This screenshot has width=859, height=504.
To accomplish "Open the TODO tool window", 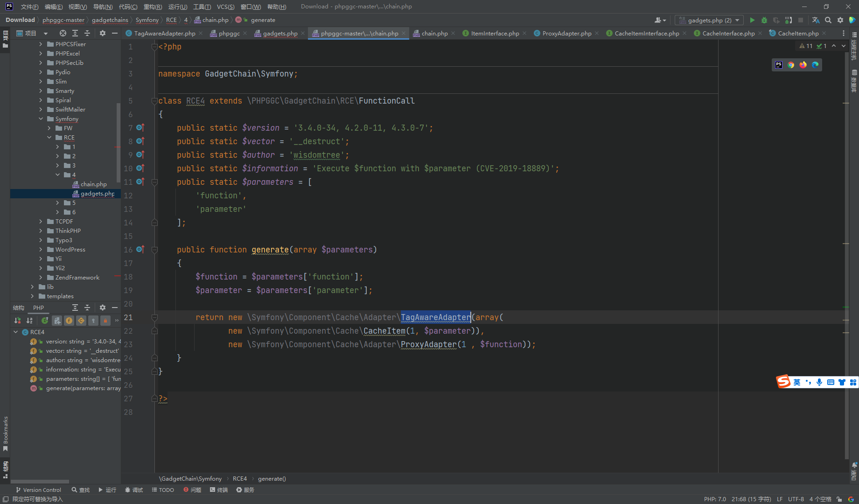I will 163,490.
